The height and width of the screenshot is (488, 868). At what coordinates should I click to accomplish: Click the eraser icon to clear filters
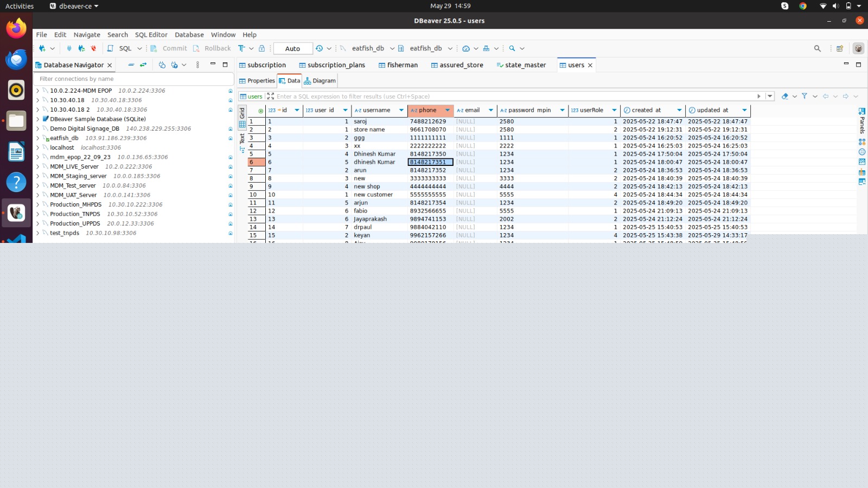click(x=784, y=97)
